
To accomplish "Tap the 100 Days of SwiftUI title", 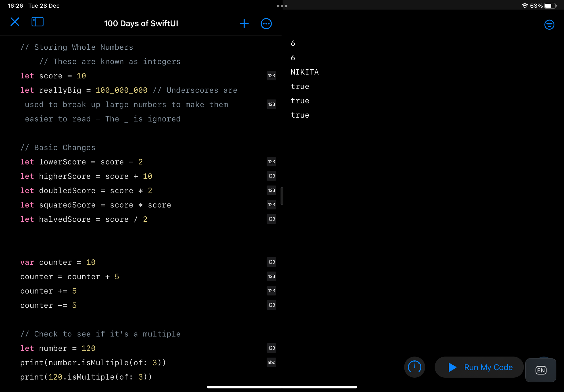I will pyautogui.click(x=141, y=23).
